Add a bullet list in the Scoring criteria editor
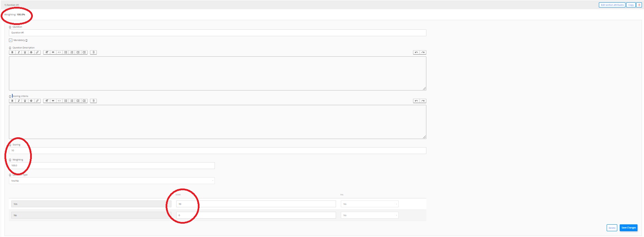The width and height of the screenshot is (644, 237). 65,101
